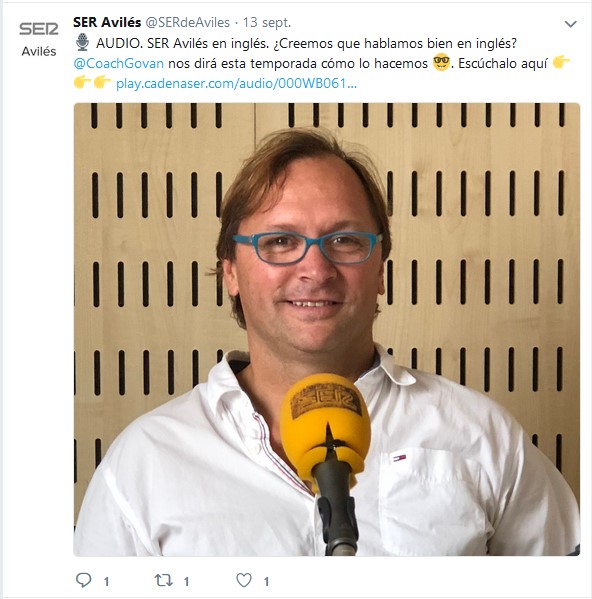The width and height of the screenshot is (592, 599).
Task: Click the pointing hand emoji after aquí
Action: coord(561,62)
